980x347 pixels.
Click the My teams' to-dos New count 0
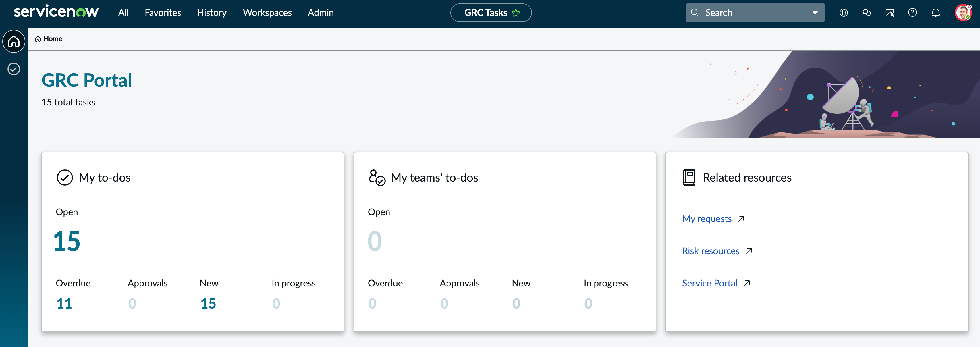[516, 303]
